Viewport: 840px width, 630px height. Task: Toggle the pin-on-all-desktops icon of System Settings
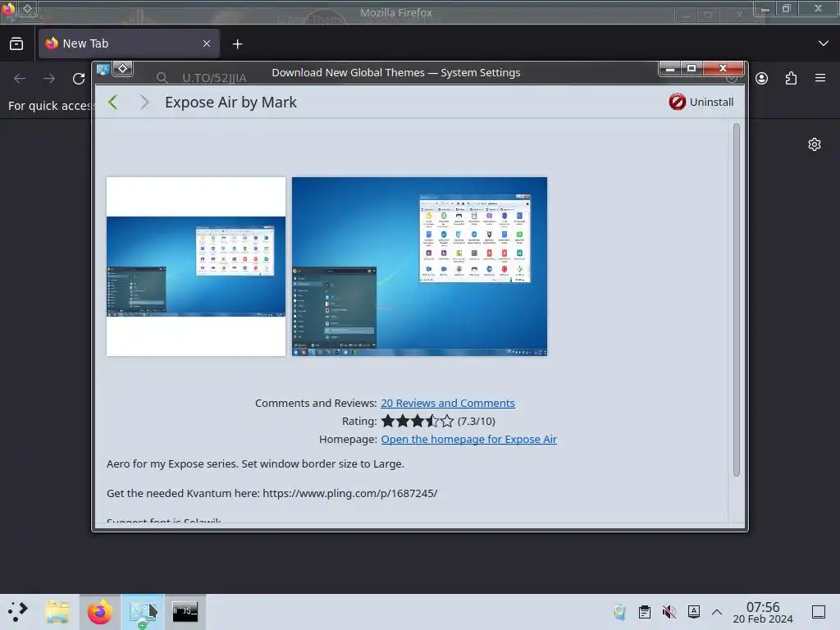[x=123, y=69]
